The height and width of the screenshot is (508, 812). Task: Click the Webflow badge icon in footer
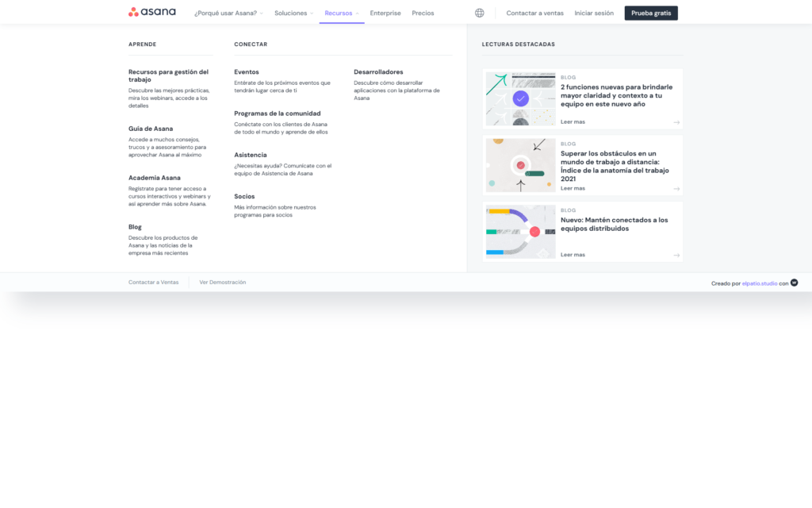tap(794, 283)
